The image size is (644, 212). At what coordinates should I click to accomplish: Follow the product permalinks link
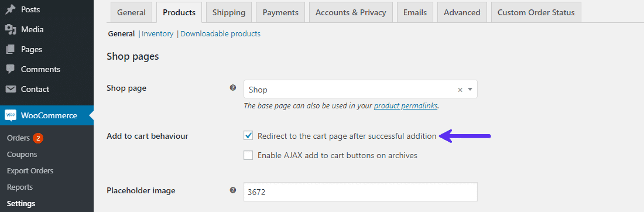(x=405, y=105)
